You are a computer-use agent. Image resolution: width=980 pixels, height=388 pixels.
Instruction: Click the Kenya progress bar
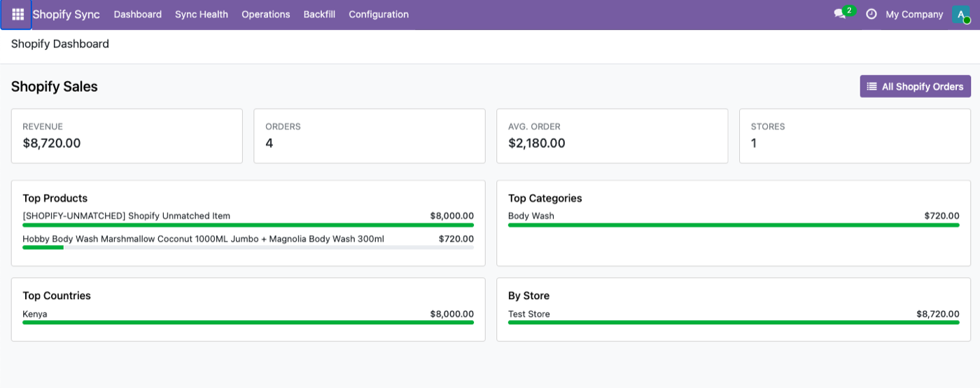coord(248,322)
